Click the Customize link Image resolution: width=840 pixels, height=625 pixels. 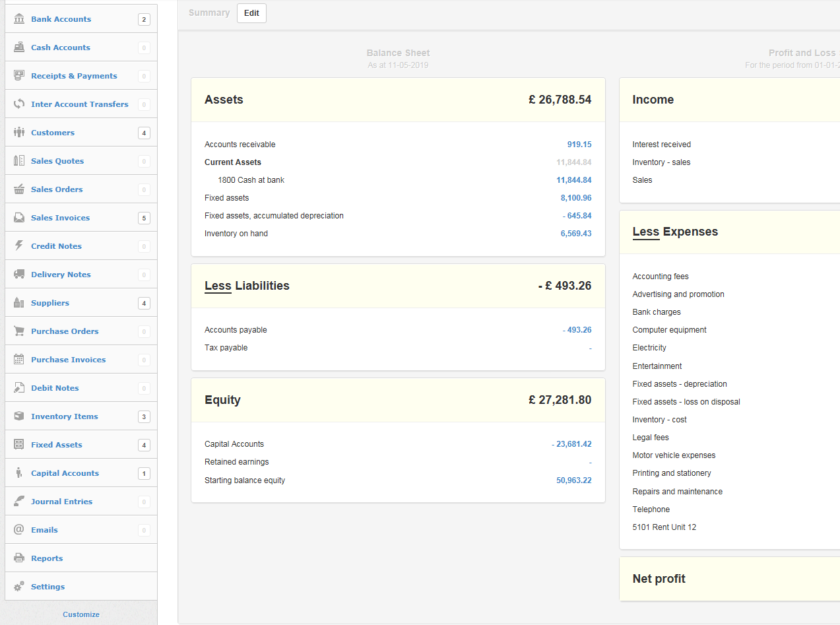[81, 614]
